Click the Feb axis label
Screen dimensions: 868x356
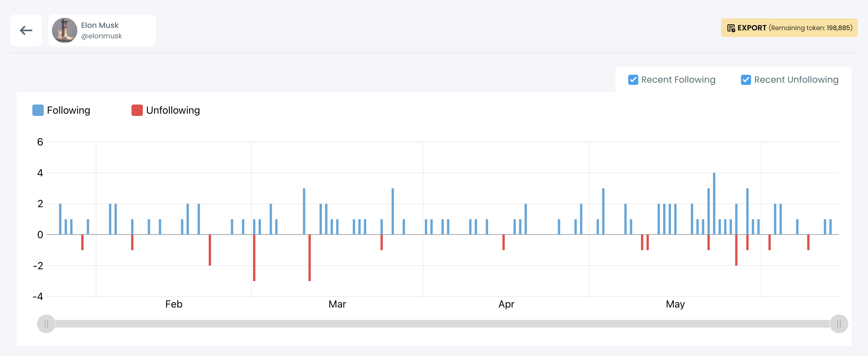coord(174,304)
